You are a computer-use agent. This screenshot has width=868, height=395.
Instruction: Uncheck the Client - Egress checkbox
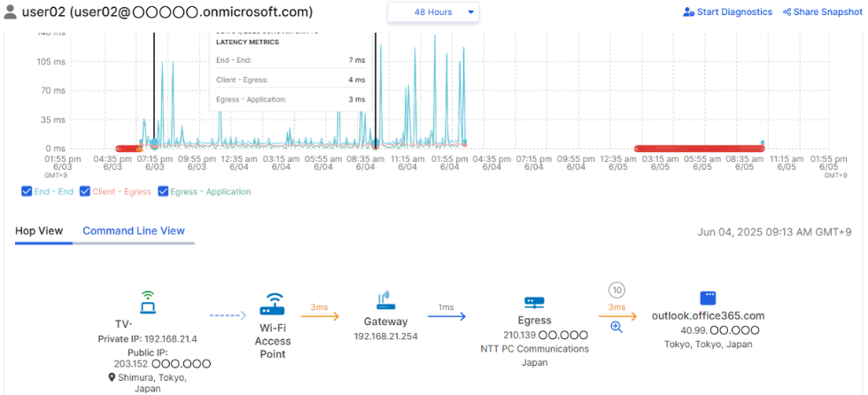(x=85, y=191)
